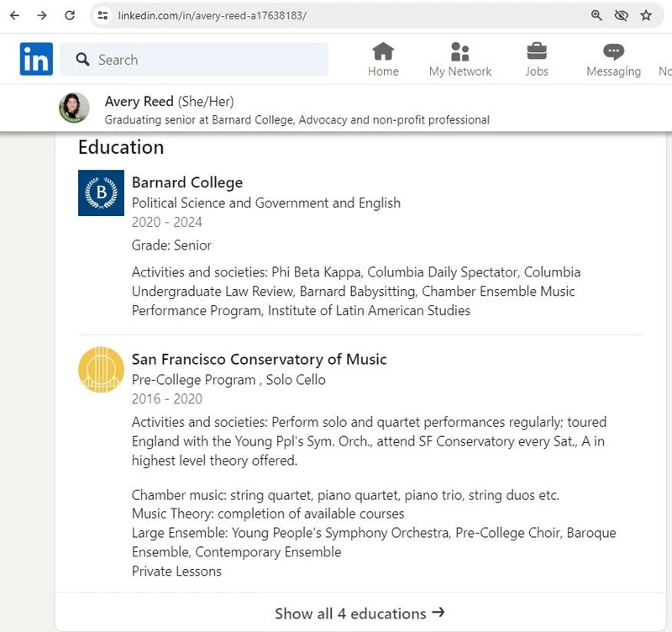Toggle page zoom via the magnifier in address bar
The height and width of the screenshot is (632, 672).
pos(597,14)
